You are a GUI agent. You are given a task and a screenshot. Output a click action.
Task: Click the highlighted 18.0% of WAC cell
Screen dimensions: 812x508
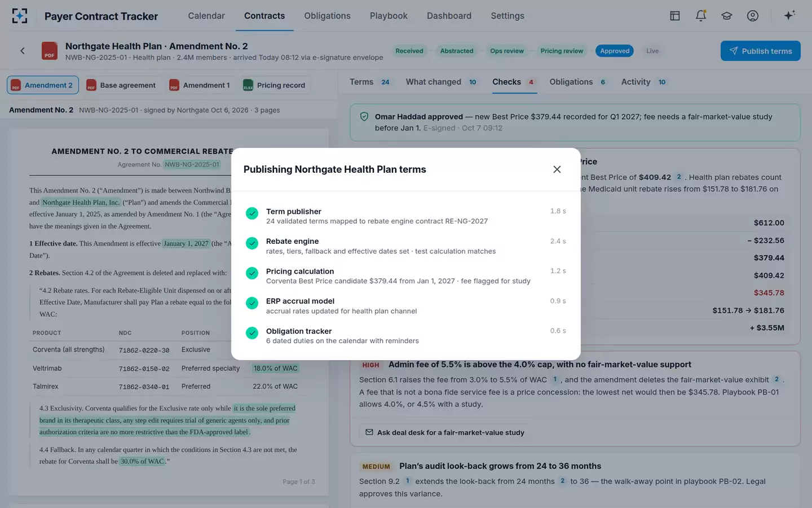point(275,368)
